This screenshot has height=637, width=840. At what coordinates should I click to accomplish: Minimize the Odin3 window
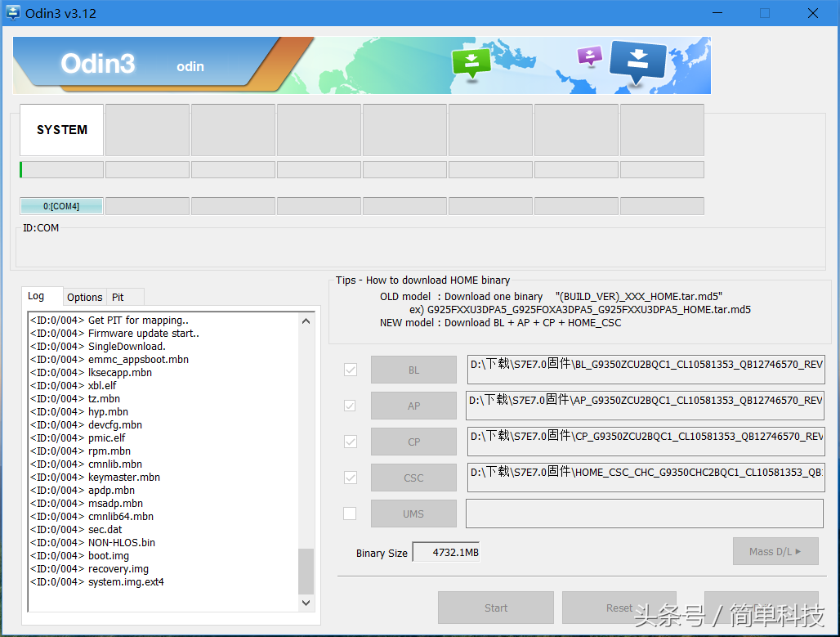coord(717,13)
